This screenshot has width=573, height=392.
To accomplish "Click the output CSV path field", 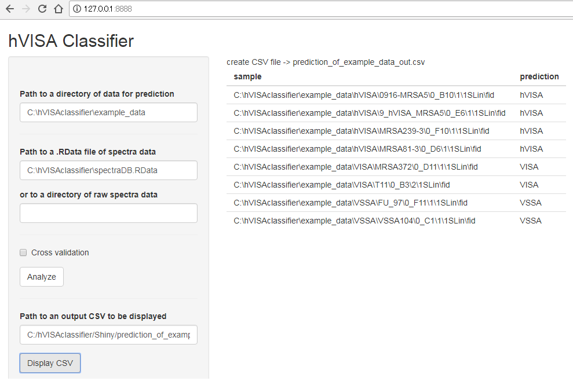I will pos(108,335).
